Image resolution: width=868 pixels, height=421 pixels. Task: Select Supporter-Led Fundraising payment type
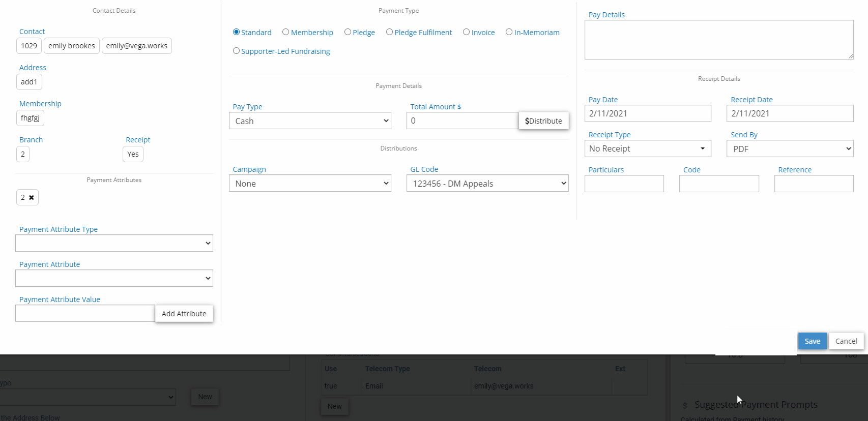(236, 51)
